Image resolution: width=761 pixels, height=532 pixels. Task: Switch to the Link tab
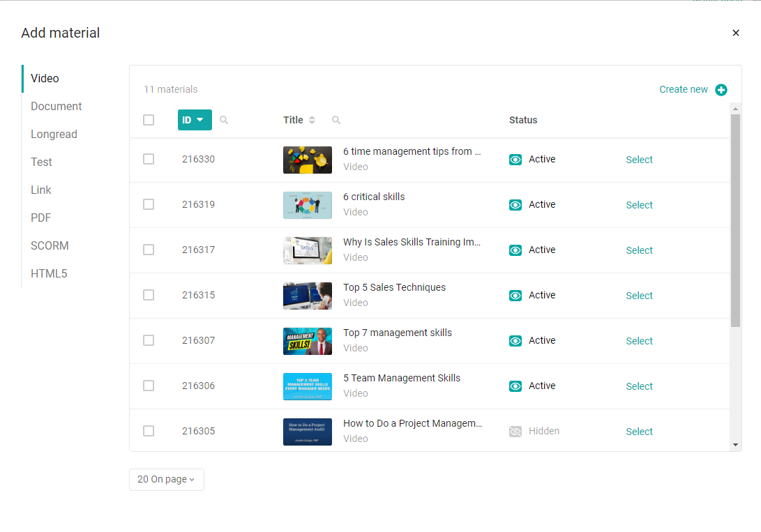pyautogui.click(x=40, y=190)
